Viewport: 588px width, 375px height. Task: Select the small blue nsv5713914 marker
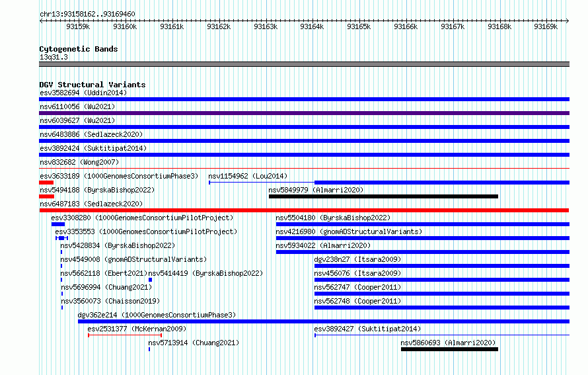pos(149,349)
